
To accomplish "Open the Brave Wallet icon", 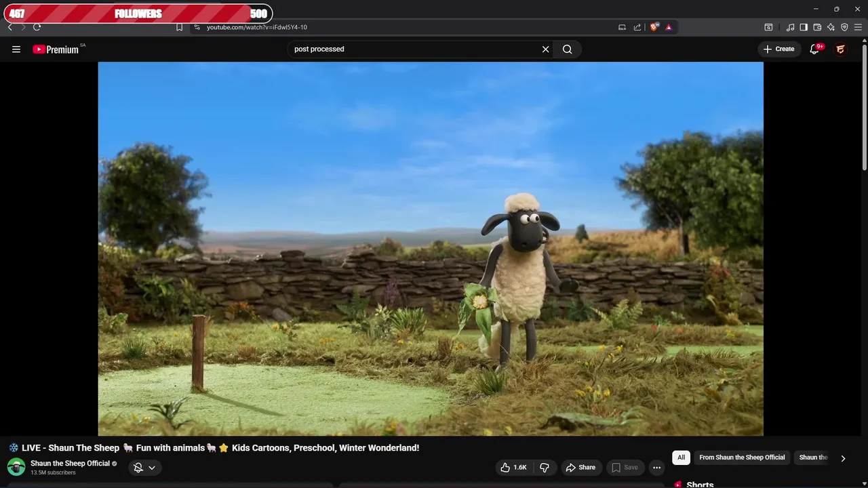I will point(817,27).
